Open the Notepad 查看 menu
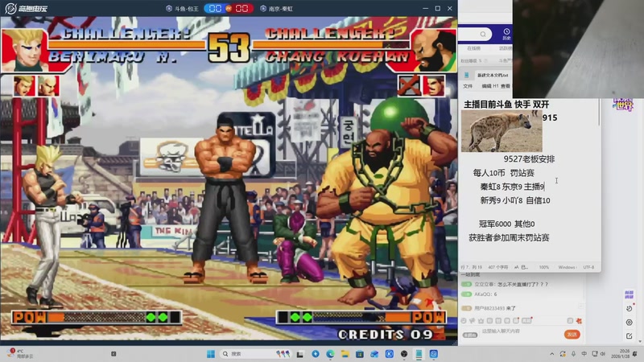 coord(506,86)
